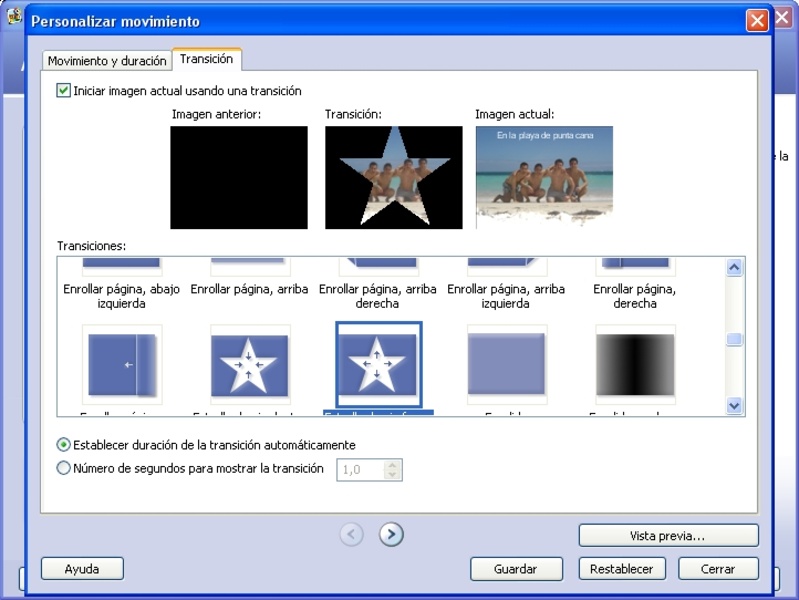
Task: Click the 'Vista previa...' button
Action: [x=668, y=536]
